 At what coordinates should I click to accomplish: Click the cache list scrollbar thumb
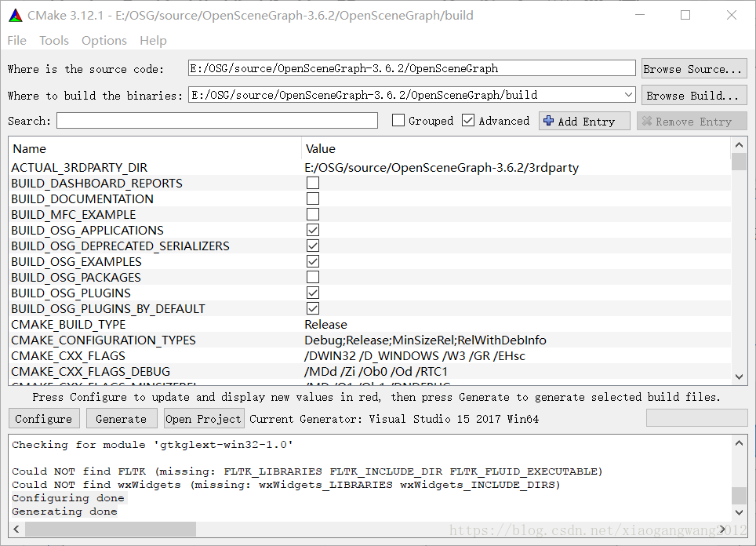click(739, 162)
